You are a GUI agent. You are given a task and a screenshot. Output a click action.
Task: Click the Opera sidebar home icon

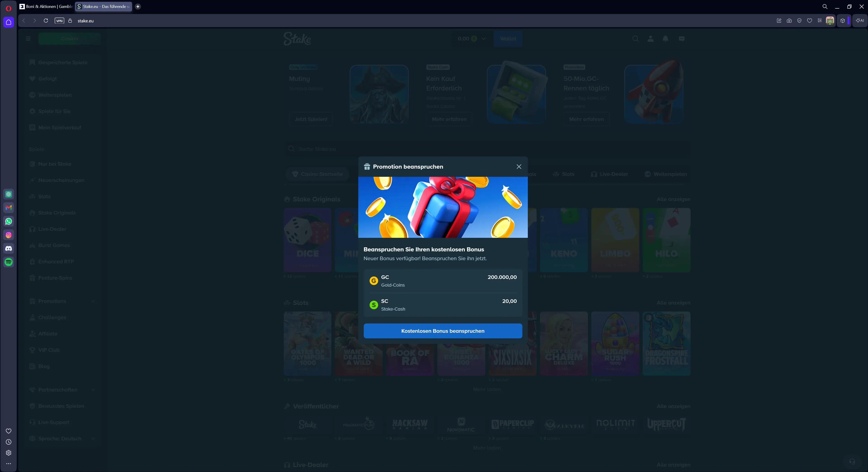pos(9,22)
